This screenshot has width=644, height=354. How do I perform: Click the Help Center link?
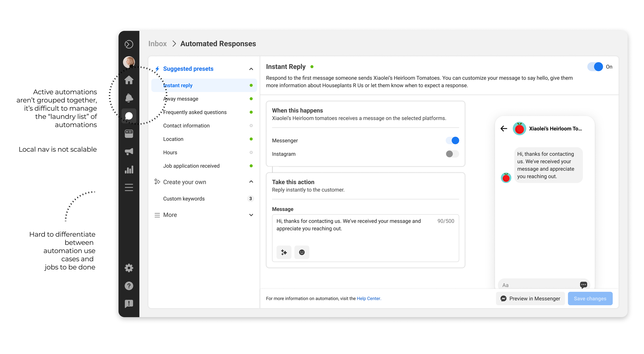coord(368,298)
